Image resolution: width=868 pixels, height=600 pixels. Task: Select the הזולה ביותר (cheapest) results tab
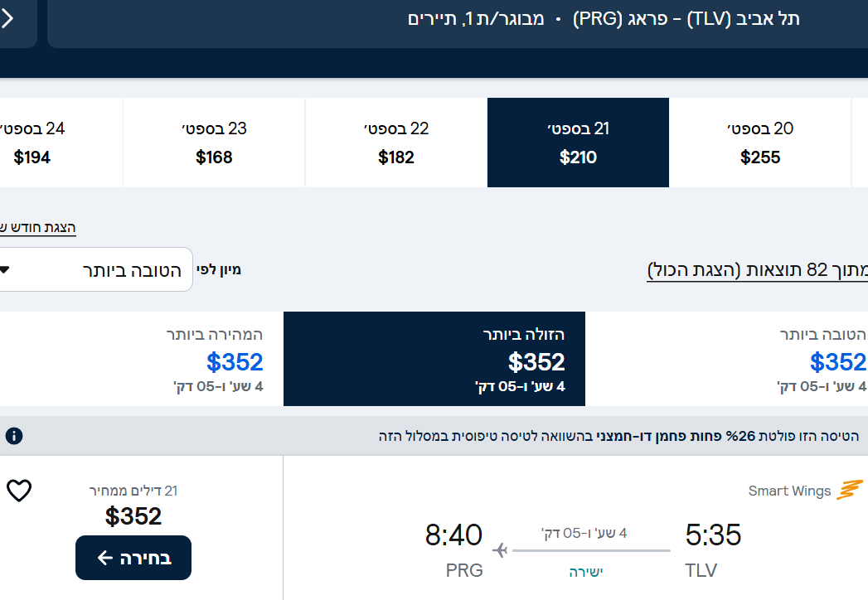(434, 359)
